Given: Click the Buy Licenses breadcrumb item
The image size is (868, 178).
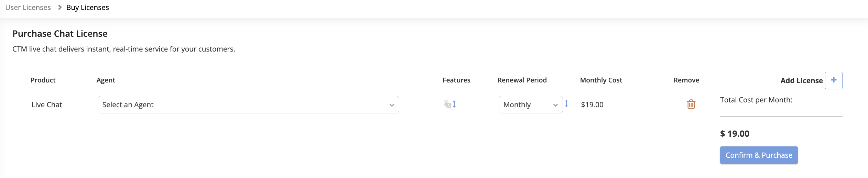Looking at the screenshot, I should pos(87,7).
